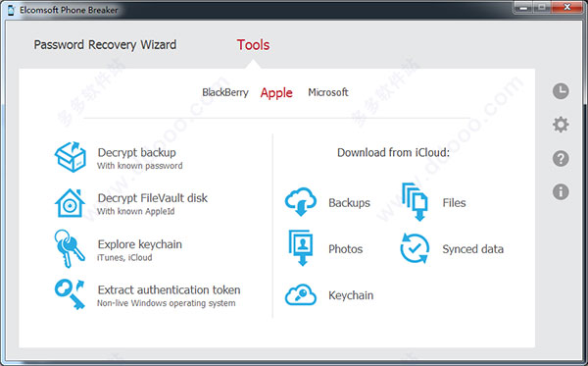588x366 pixels.
Task: Select the iCloud Photos download icon
Action: point(301,248)
